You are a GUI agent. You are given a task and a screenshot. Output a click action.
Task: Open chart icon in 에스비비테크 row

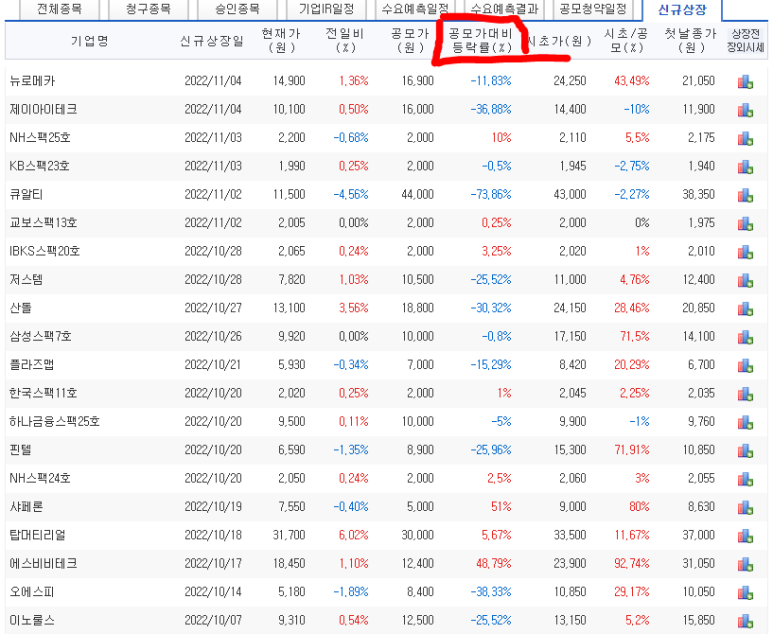[745, 564]
